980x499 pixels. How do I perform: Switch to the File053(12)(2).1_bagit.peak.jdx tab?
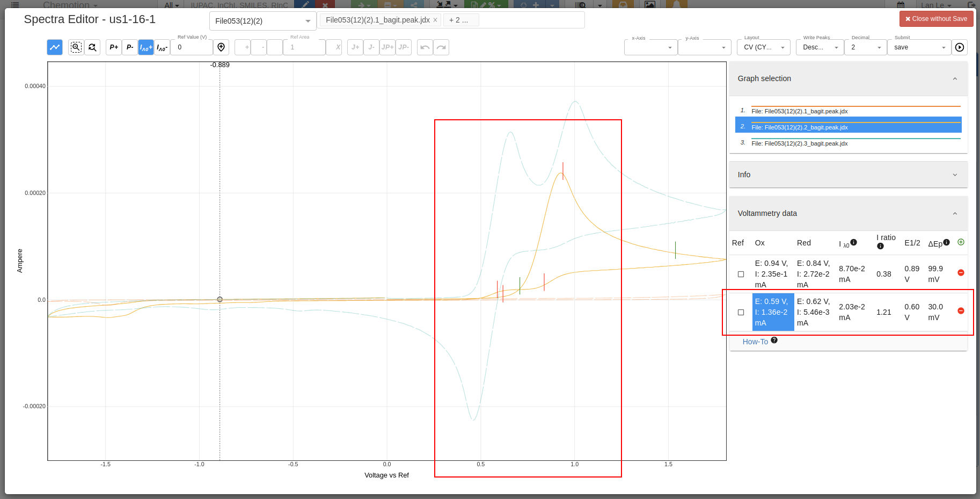(x=376, y=19)
